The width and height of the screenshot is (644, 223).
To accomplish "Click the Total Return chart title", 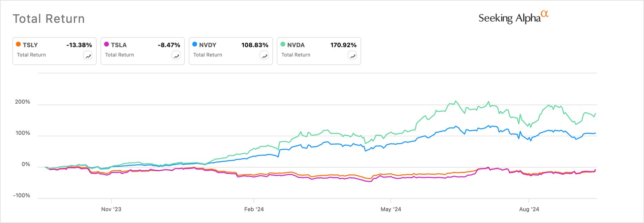I will point(48,19).
